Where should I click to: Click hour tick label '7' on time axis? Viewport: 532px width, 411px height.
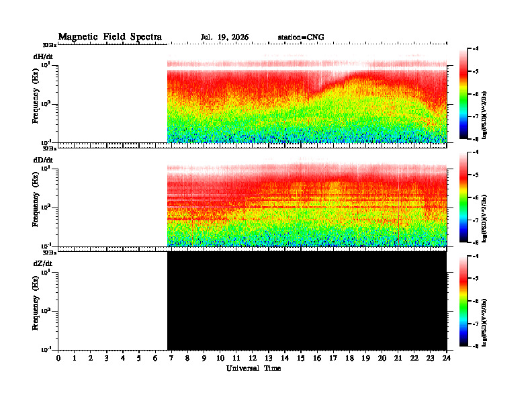click(x=172, y=359)
